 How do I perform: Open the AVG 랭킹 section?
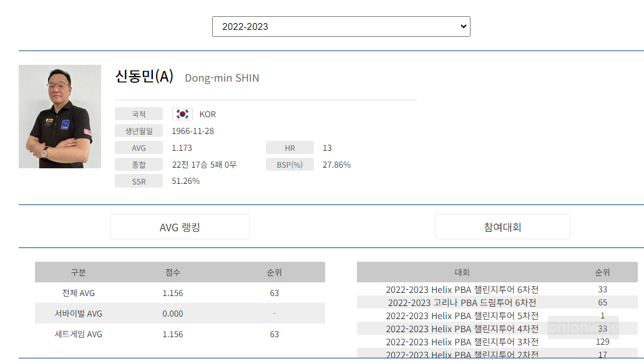(180, 227)
